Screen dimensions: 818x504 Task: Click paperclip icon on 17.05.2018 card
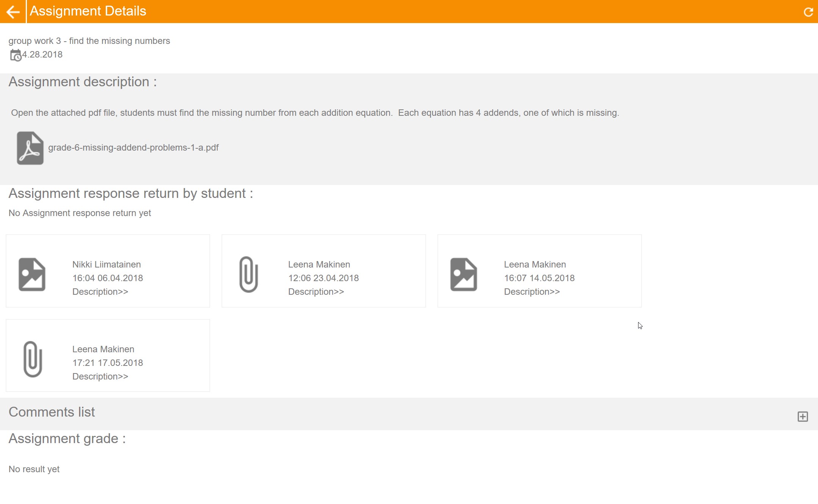(33, 359)
